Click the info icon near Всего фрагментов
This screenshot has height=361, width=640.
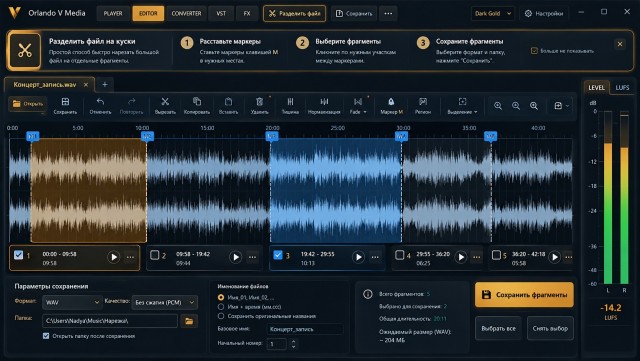click(x=367, y=294)
